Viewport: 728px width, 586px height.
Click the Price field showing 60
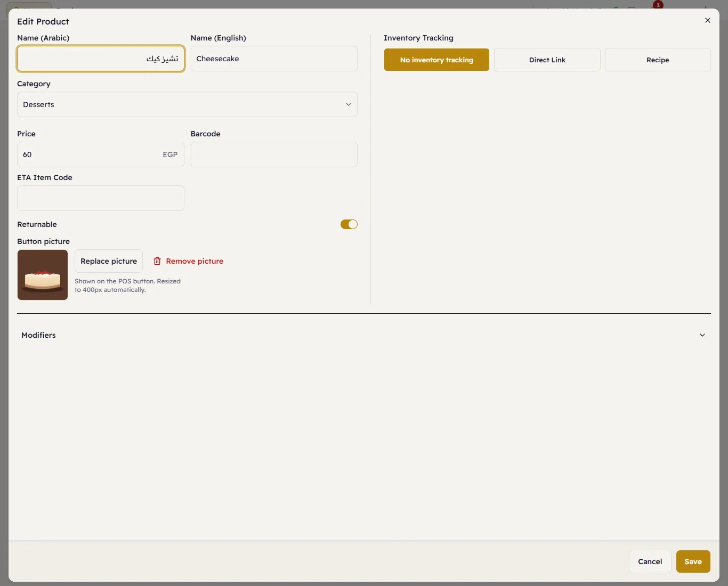pyautogui.click(x=101, y=154)
